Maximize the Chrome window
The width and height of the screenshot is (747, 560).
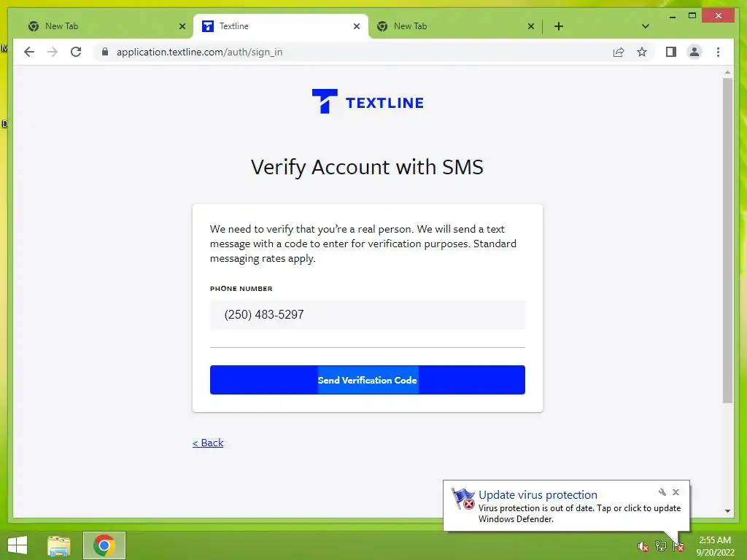[692, 16]
